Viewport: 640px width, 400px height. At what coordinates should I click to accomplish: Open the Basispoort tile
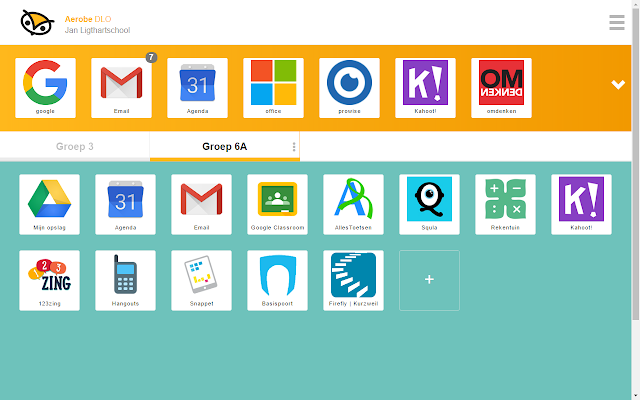tap(278, 280)
